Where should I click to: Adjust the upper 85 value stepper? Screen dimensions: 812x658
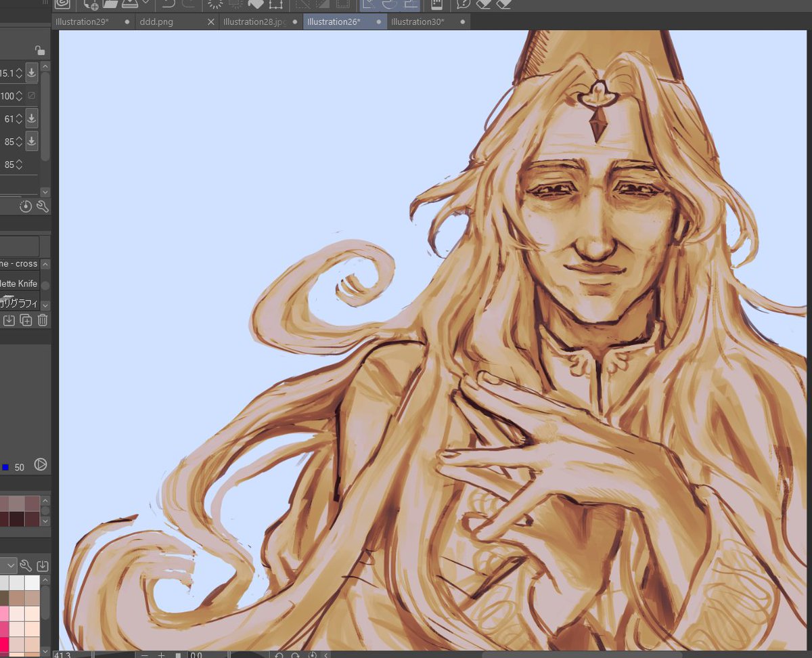(19, 142)
